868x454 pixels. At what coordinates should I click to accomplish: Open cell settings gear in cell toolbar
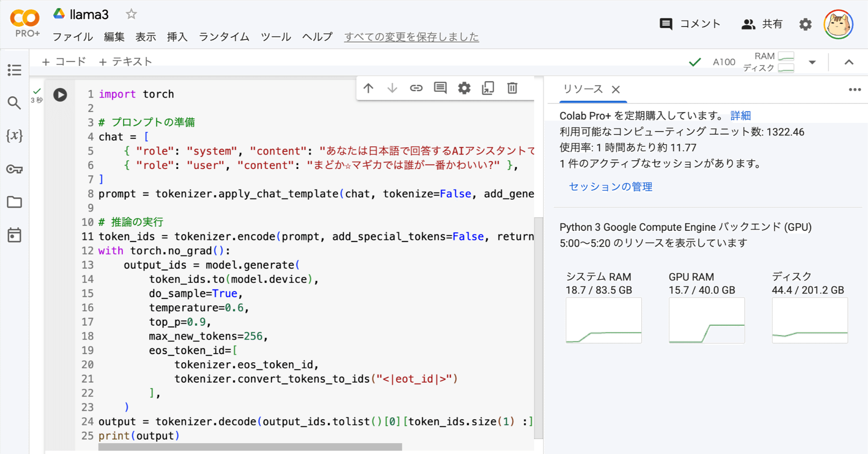click(x=464, y=88)
